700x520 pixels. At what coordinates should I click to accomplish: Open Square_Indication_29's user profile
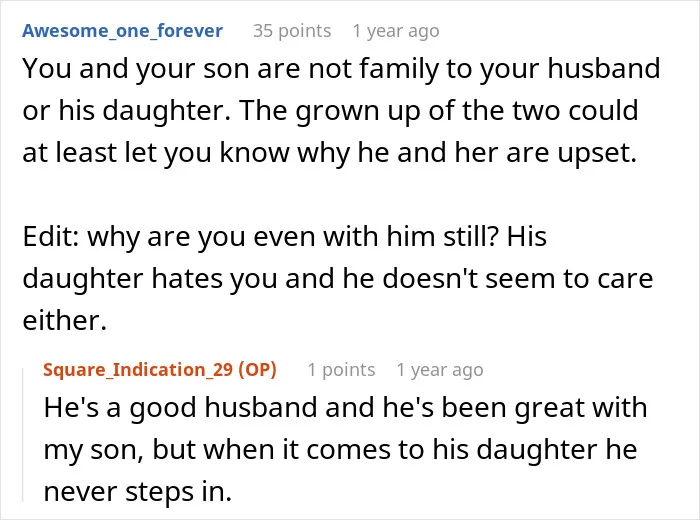coord(138,370)
